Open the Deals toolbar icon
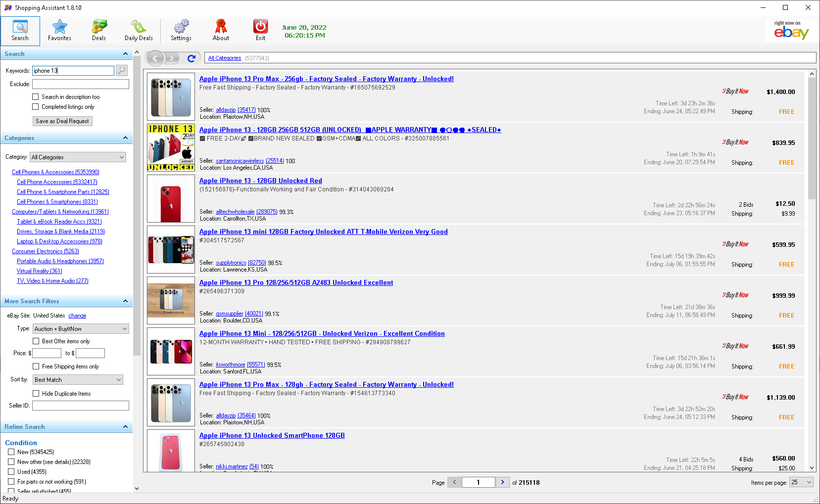This screenshot has height=504, width=820. [99, 31]
